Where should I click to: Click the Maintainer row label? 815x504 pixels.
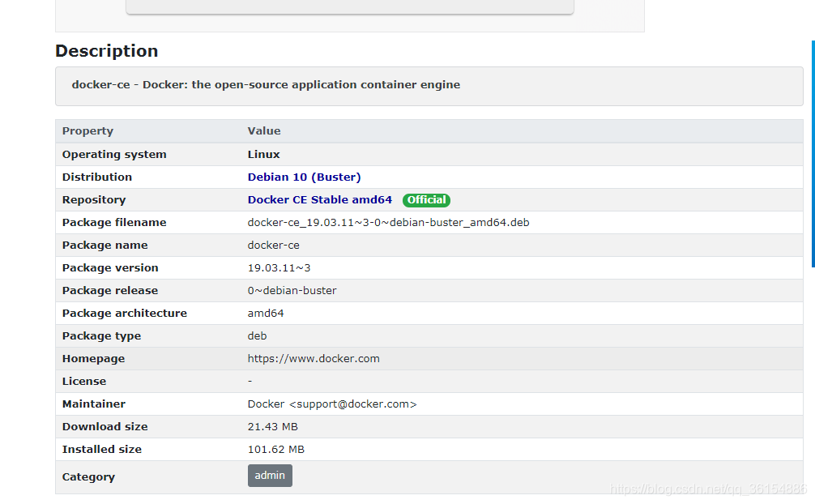click(94, 404)
